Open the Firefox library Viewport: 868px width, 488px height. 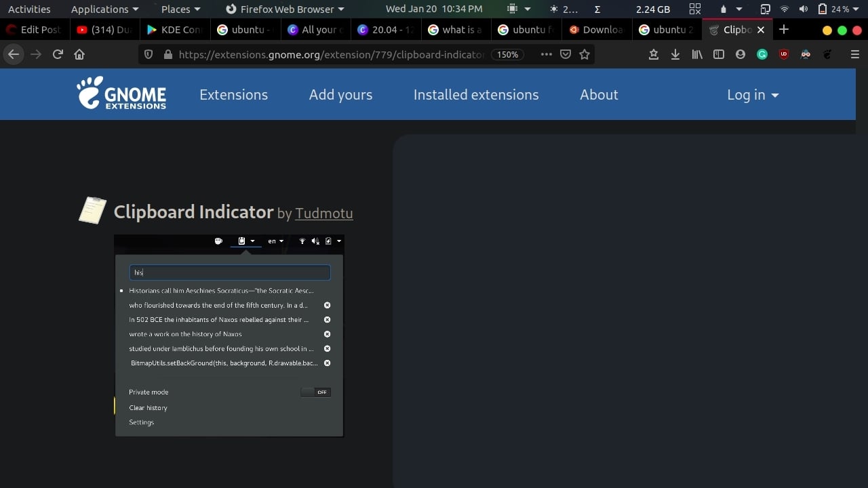[697, 54]
